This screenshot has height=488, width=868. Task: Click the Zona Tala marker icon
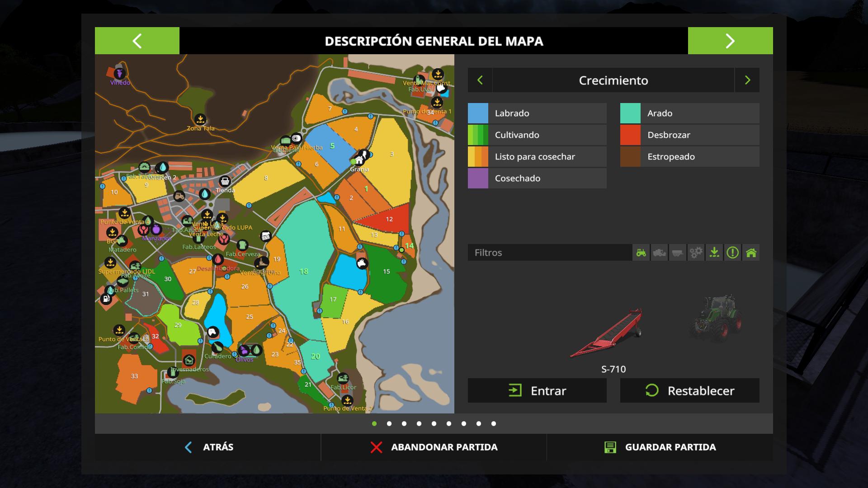click(200, 119)
